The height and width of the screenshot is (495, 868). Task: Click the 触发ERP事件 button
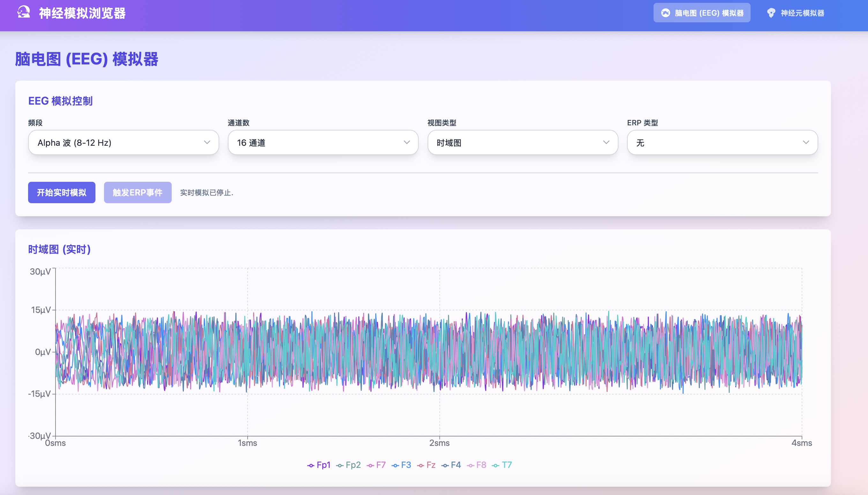coord(138,192)
